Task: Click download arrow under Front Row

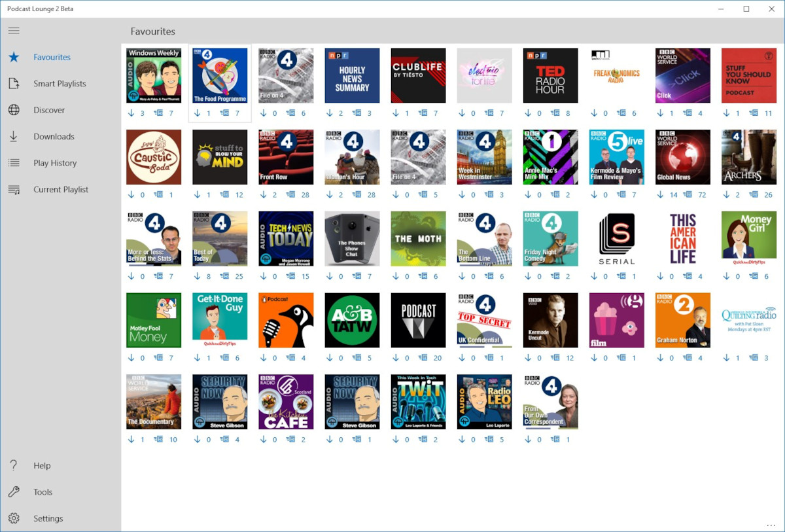Action: click(264, 195)
